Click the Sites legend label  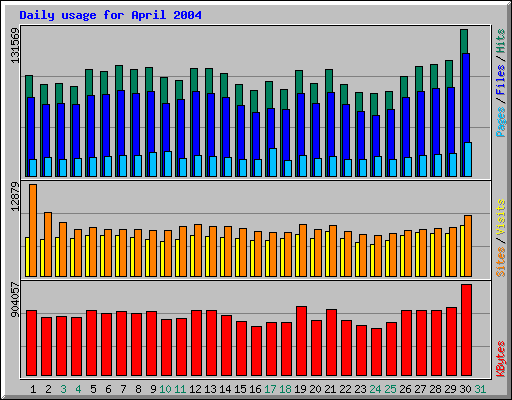coord(500,262)
